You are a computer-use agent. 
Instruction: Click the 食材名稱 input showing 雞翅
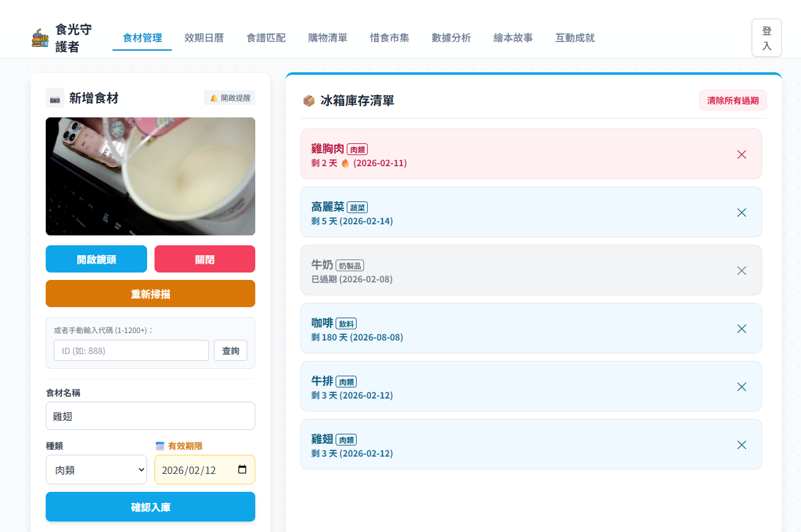click(x=150, y=416)
